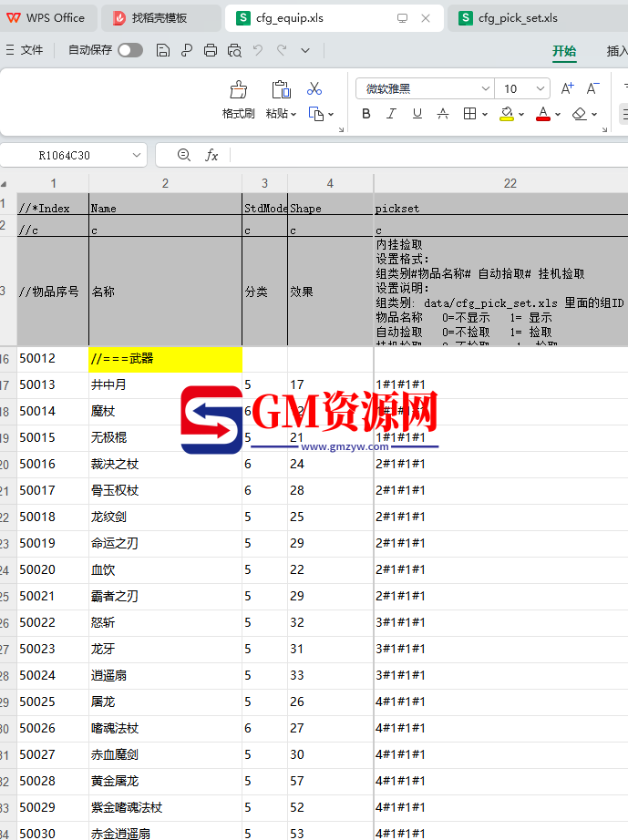Viewport: 628px width, 840px height.
Task: Open the name box dropdown arrow
Action: pyautogui.click(x=137, y=156)
